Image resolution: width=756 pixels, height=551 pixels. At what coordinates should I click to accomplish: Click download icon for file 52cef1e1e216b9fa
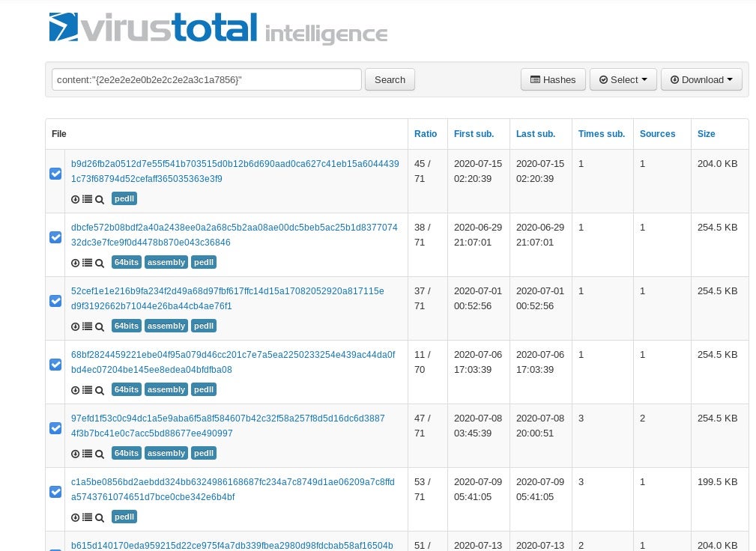tap(75, 326)
